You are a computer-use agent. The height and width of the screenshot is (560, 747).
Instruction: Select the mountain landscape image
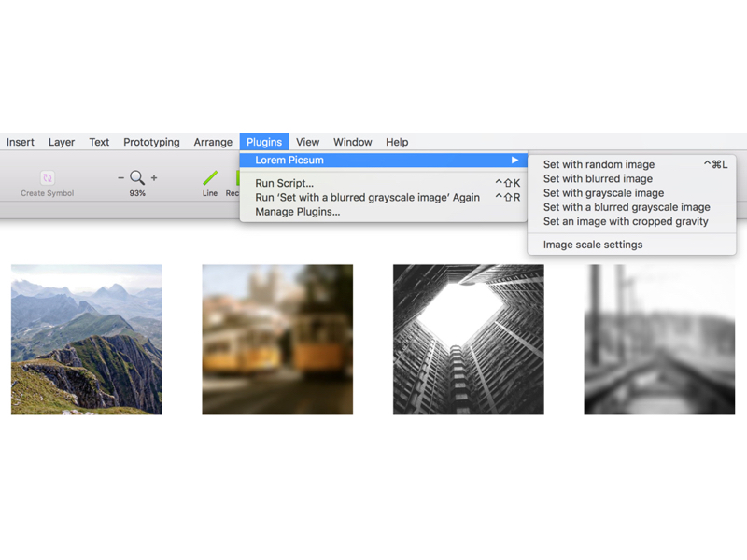pos(87,340)
